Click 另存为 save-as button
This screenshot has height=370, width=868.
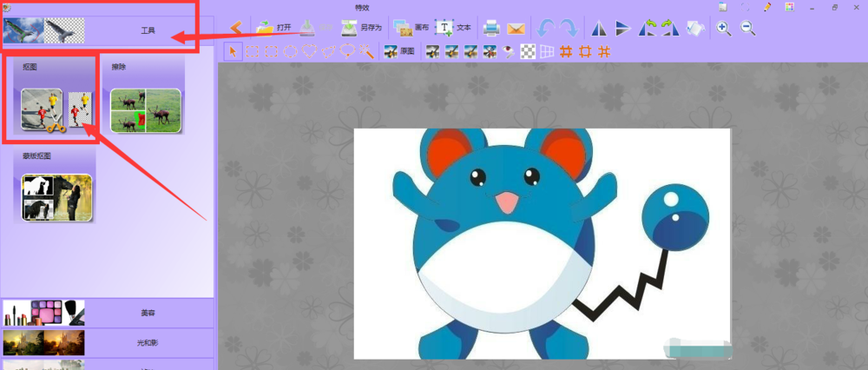[x=361, y=28]
